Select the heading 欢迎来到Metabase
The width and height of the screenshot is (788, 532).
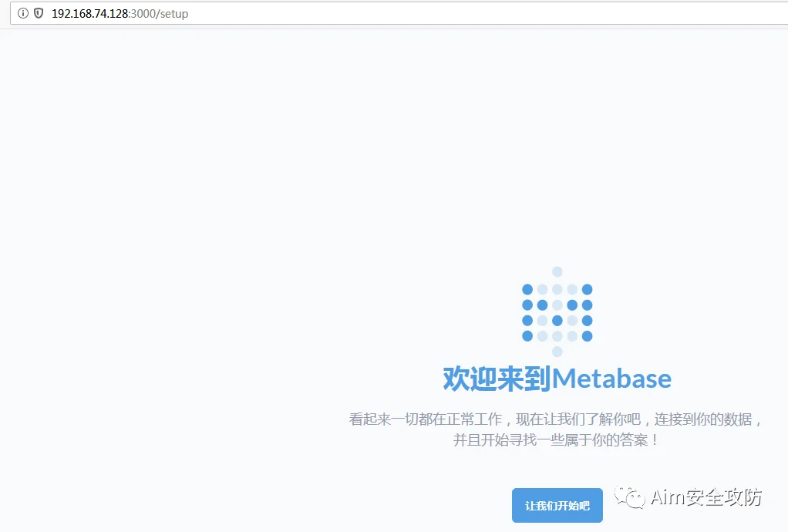(x=557, y=379)
